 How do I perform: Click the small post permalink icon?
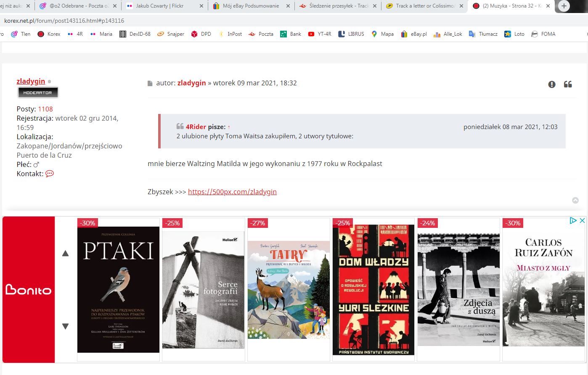150,84
